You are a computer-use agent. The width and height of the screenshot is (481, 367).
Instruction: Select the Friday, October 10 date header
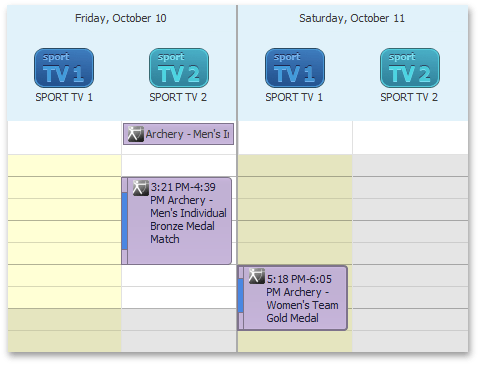121,18
